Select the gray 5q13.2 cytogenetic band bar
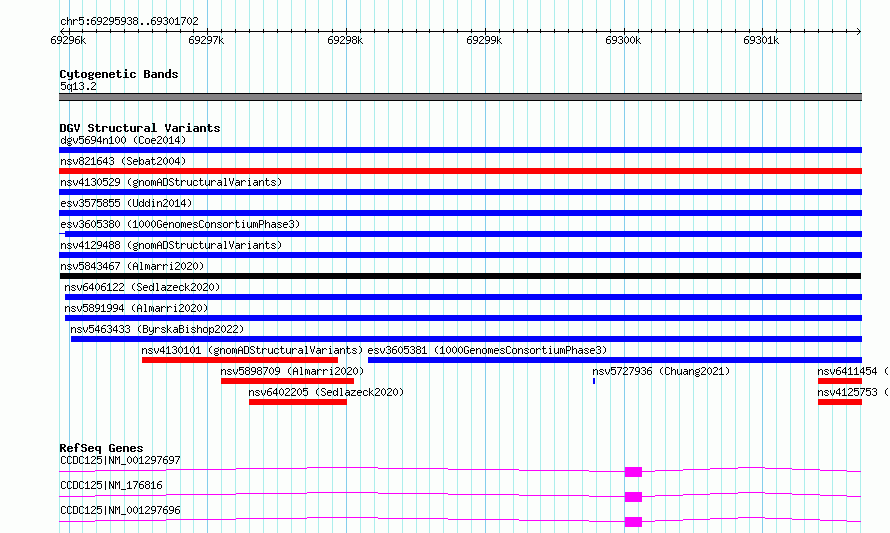The width and height of the screenshot is (890, 533). click(x=460, y=97)
